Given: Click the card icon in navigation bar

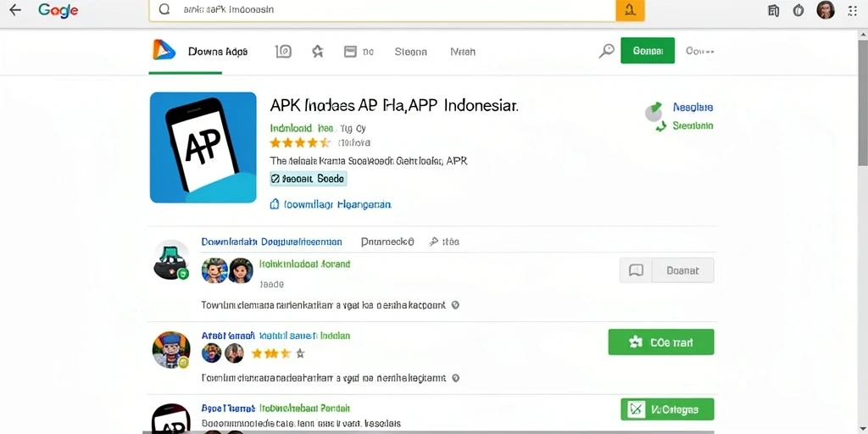Looking at the screenshot, I should (350, 52).
